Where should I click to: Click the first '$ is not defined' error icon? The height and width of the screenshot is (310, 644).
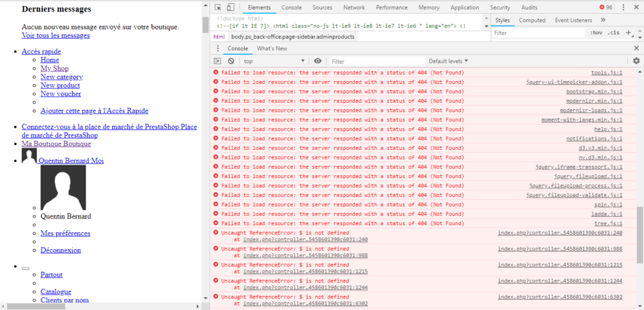pyautogui.click(x=216, y=233)
